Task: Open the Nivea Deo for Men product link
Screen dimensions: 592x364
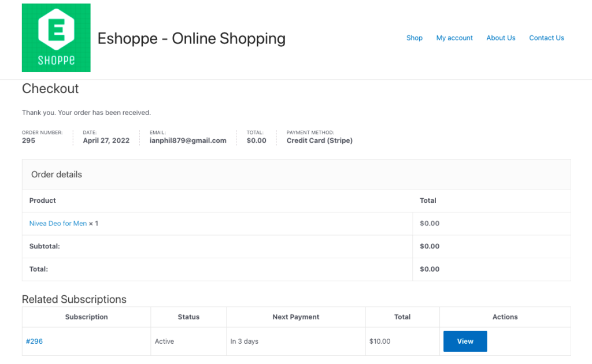Action: [58, 224]
